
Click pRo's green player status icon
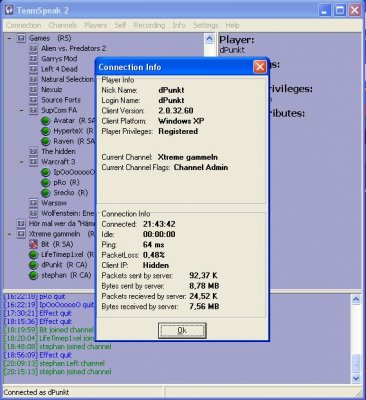click(x=46, y=183)
